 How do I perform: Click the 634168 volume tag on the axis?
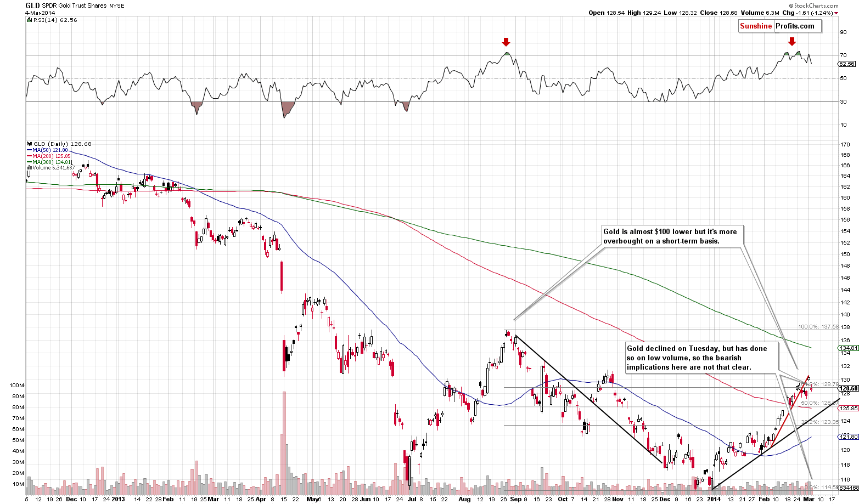coord(848,488)
